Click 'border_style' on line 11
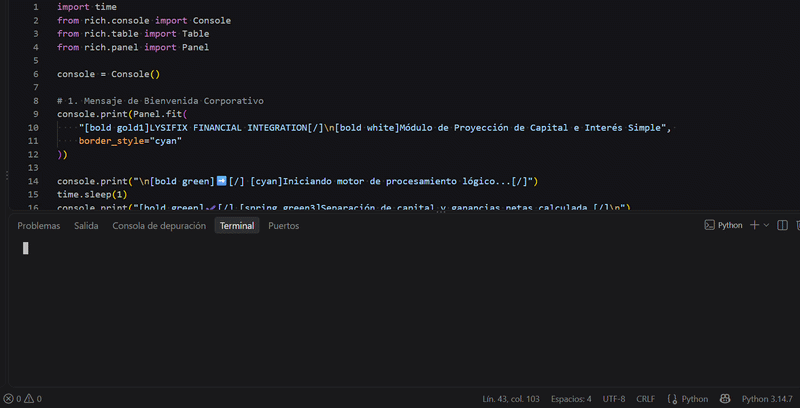Viewport: 800px width, 408px height. (x=111, y=141)
